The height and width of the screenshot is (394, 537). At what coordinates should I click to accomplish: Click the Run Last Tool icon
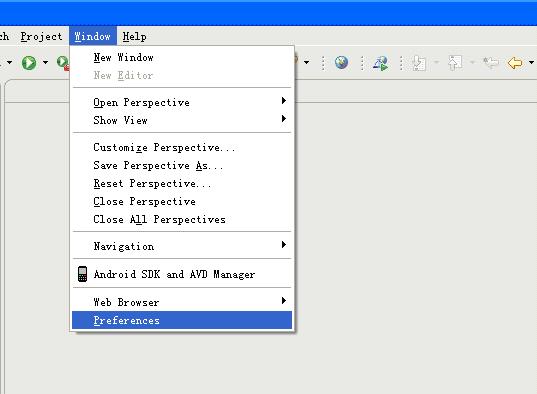63,63
